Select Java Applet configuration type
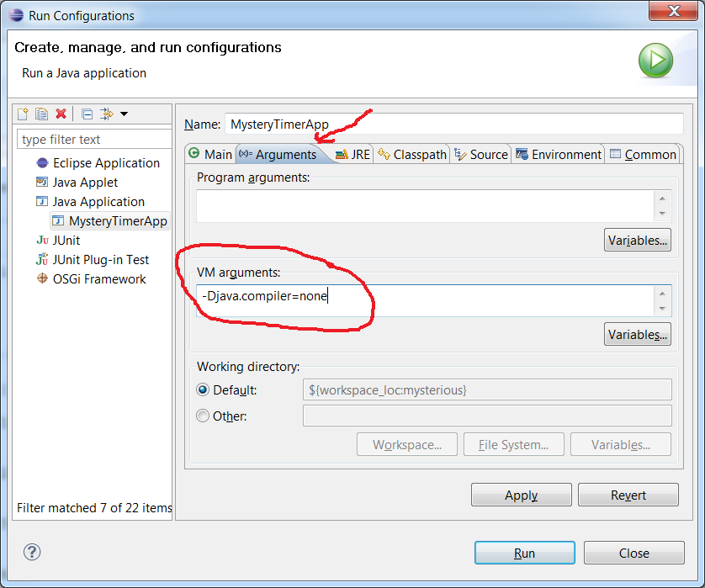The width and height of the screenshot is (705, 588). click(x=85, y=182)
